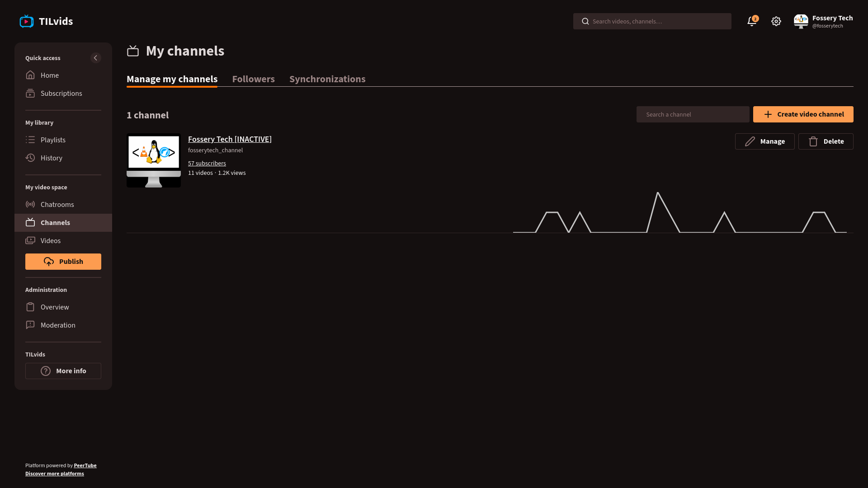Switch to the Followers tab
The height and width of the screenshot is (488, 868).
[253, 79]
